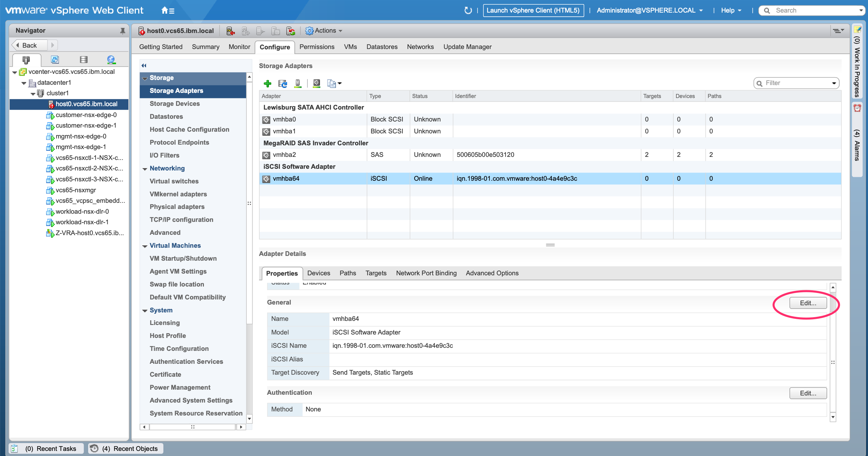Click Launch vSphere Client (HTML5) button

(533, 11)
